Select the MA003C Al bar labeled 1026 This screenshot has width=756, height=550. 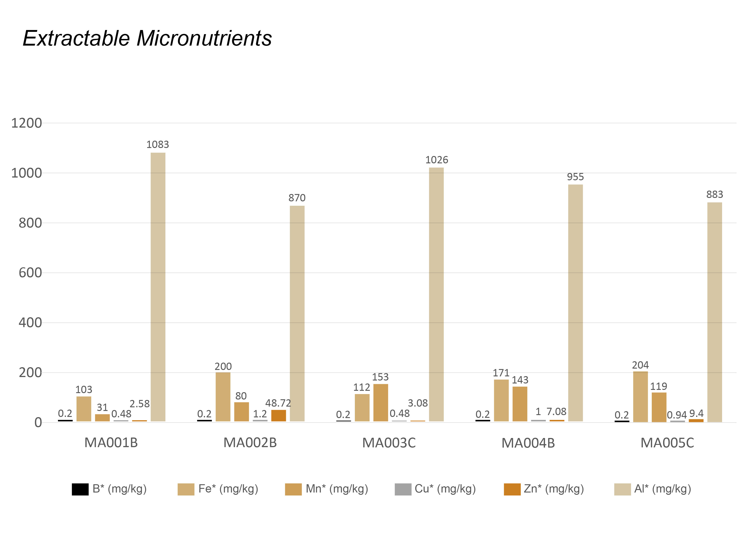click(x=436, y=294)
